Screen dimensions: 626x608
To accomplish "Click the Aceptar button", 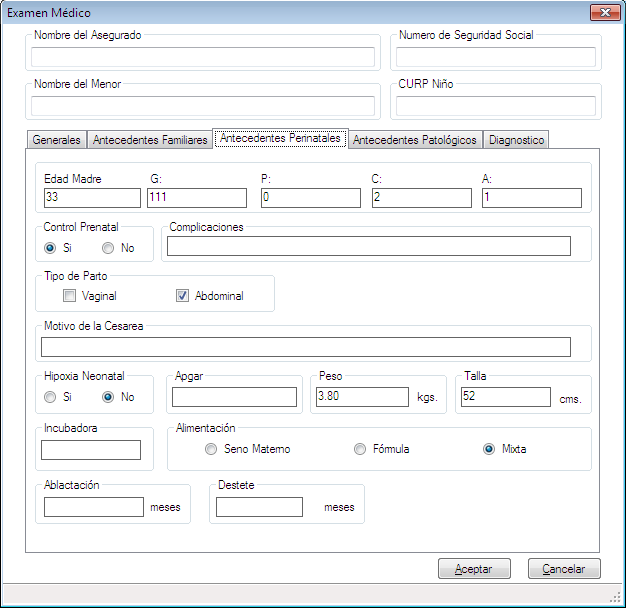I will point(474,568).
